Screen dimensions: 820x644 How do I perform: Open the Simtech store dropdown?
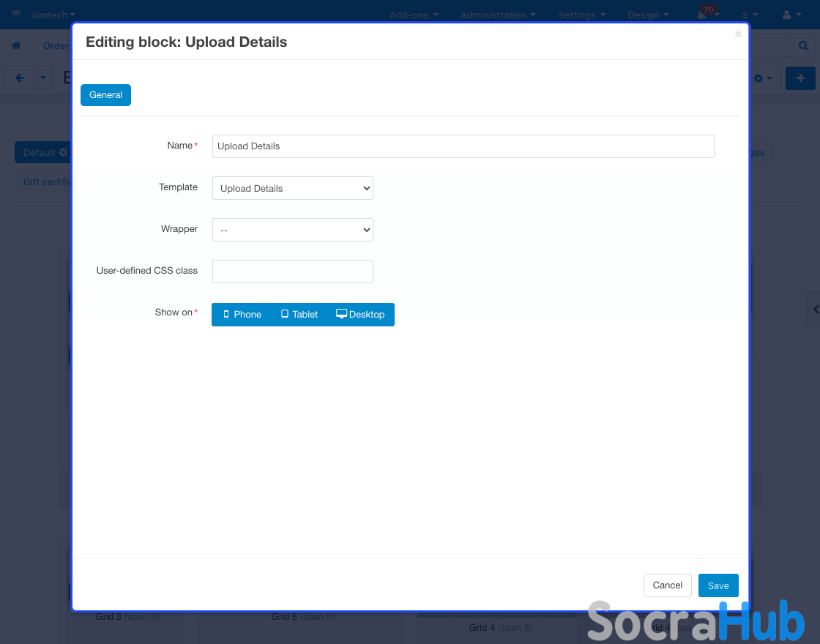click(52, 15)
